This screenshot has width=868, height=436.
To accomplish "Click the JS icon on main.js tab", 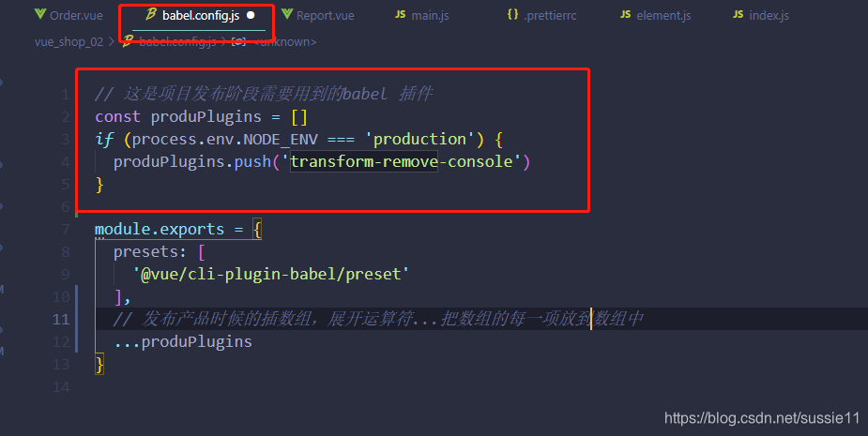I will pos(401,14).
